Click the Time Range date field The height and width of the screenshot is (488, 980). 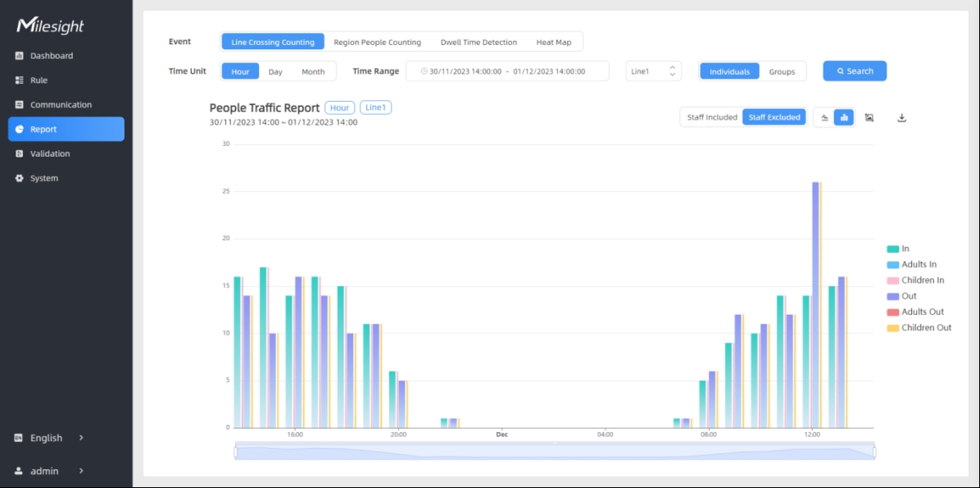point(507,71)
